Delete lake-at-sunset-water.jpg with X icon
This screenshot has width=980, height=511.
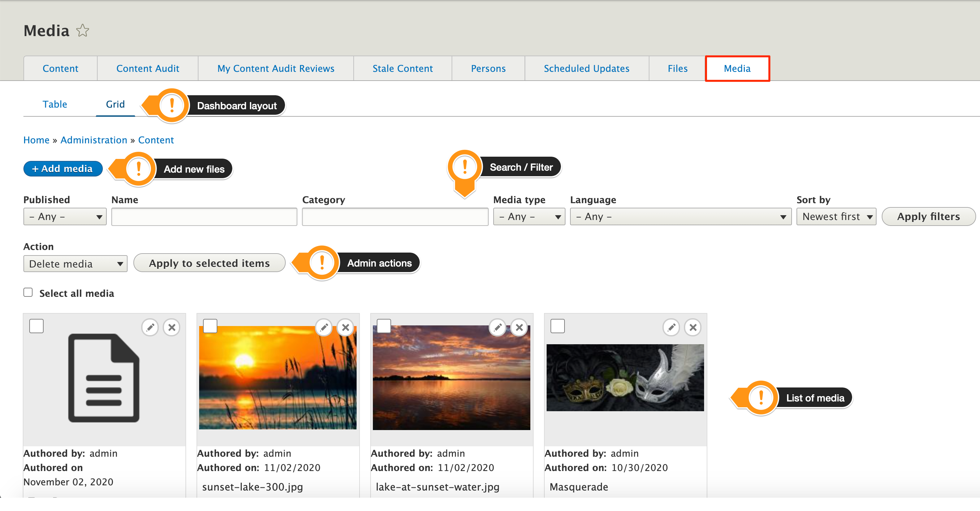[519, 327]
